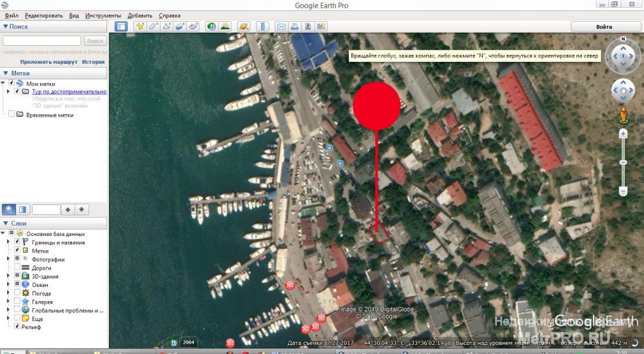Enable the Галерея layer checkbox
This screenshot has width=644, height=354.
point(17,301)
